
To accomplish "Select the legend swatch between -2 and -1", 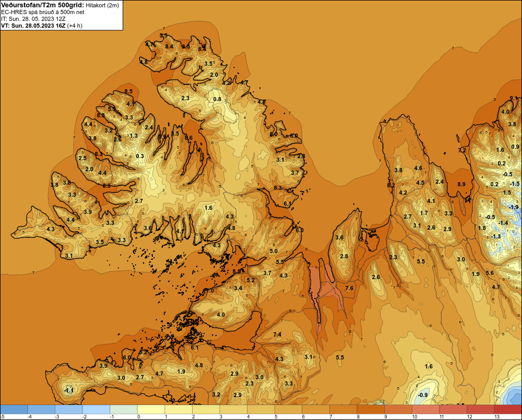I will [x=96, y=409].
